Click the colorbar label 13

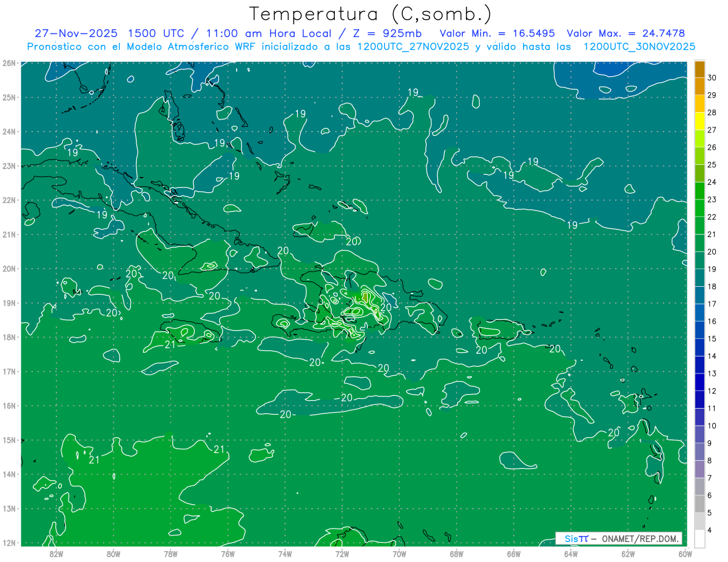712,373
